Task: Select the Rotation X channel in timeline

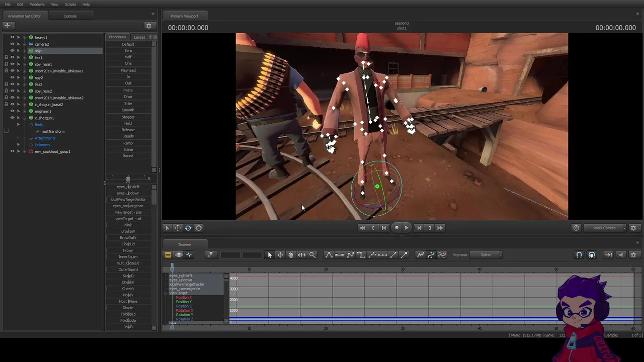Action: 184,311
